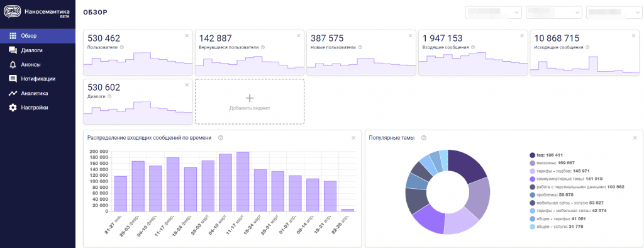
Task: Open Настройки gear icon
Action: point(13,108)
